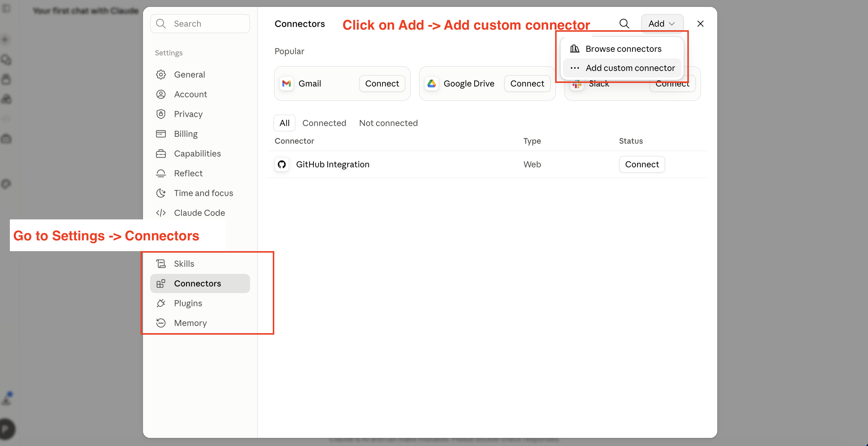Click the Account person icon
This screenshot has width=868, height=446.
[x=161, y=94]
